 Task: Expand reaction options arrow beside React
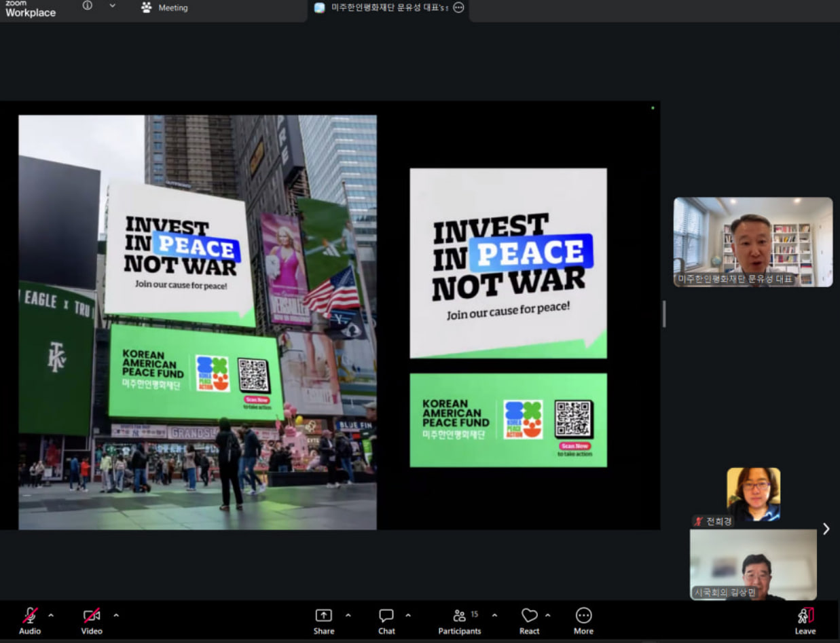(x=548, y=615)
